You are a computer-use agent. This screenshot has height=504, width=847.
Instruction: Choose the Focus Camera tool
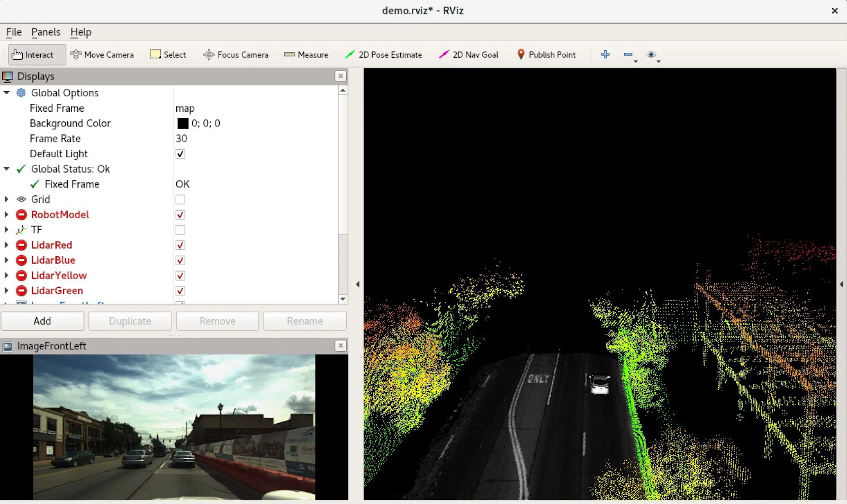(236, 55)
